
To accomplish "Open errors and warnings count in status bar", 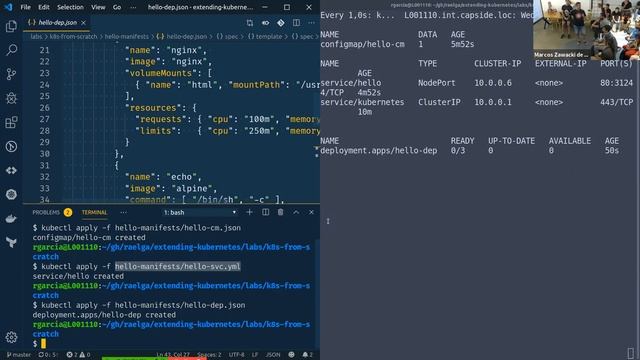I will tap(78, 355).
